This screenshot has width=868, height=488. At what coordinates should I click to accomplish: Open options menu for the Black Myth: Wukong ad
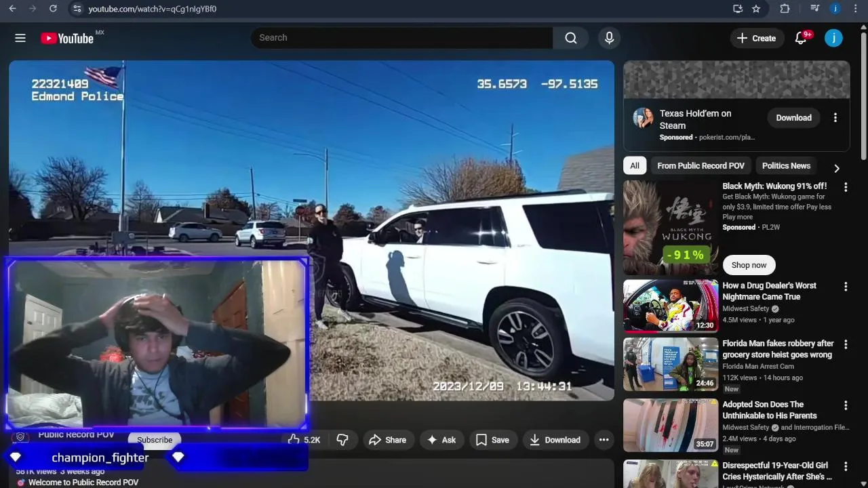tap(846, 187)
